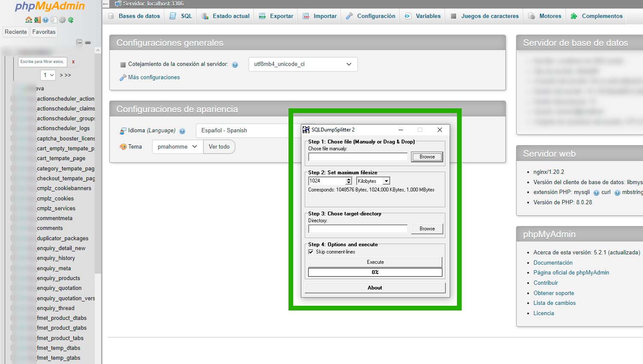Switch to the Motores tab
The image size is (643, 364).
coord(545,16)
